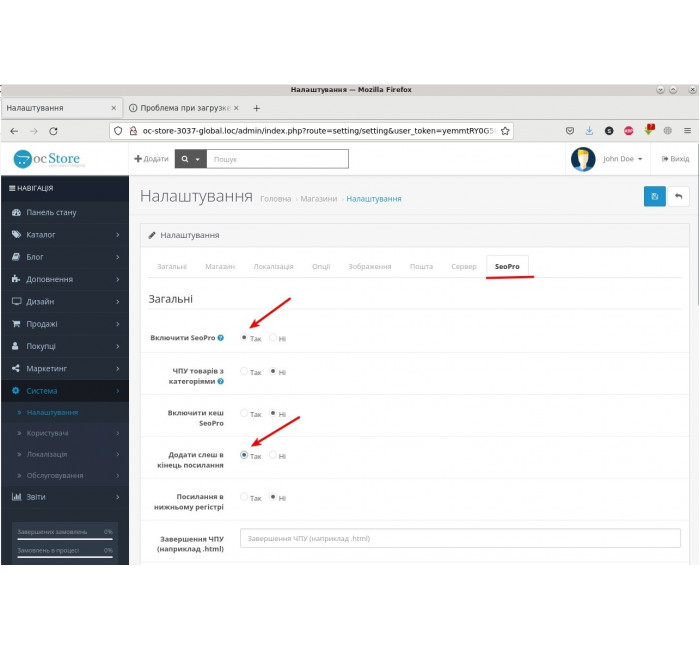Select Ні for Посилання в нижньому регістрі

point(273,497)
